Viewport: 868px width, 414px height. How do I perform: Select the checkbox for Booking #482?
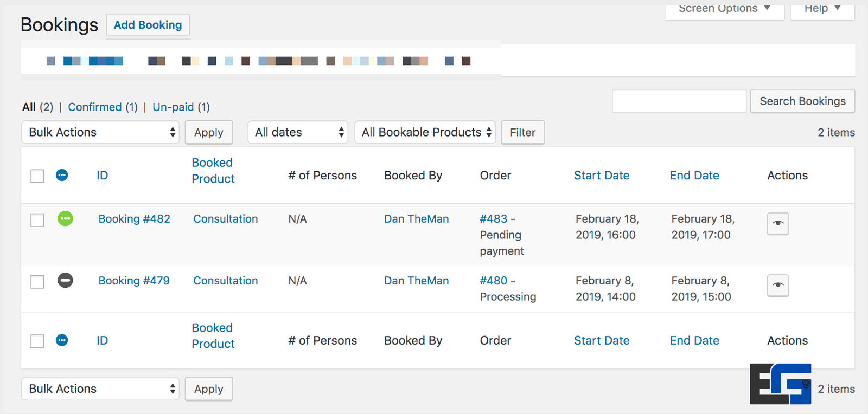37,220
